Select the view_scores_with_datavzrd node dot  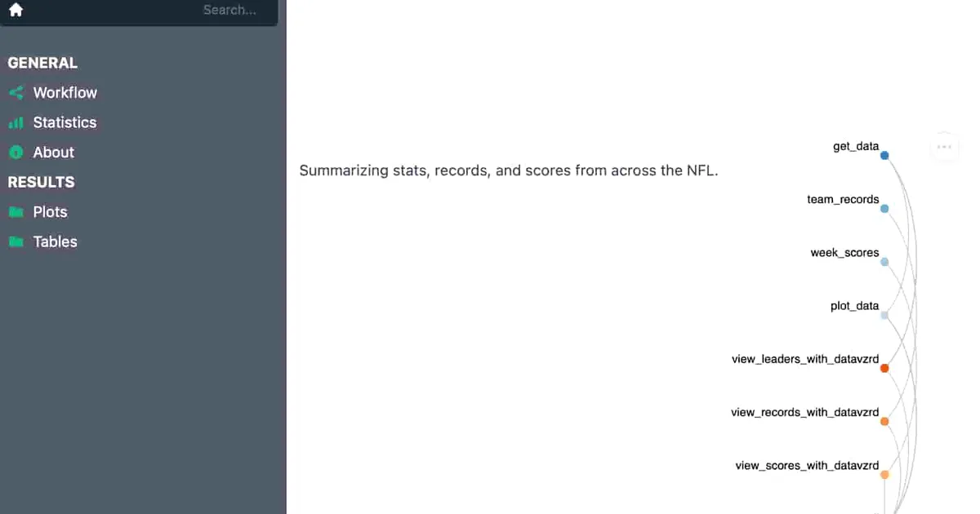pos(884,474)
